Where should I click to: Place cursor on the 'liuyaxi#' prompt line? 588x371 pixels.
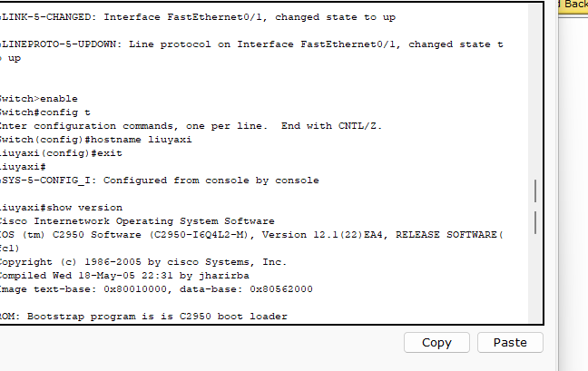click(x=23, y=167)
